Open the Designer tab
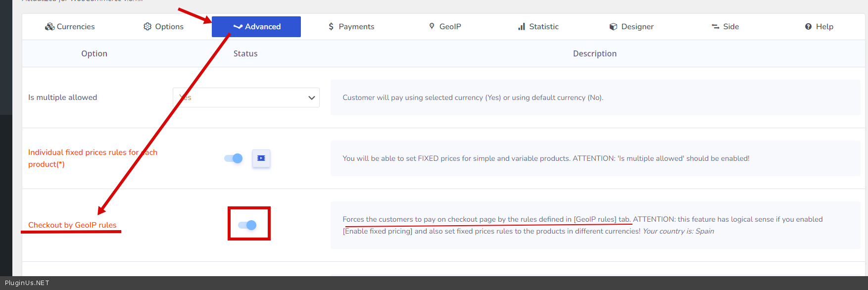 coord(637,27)
